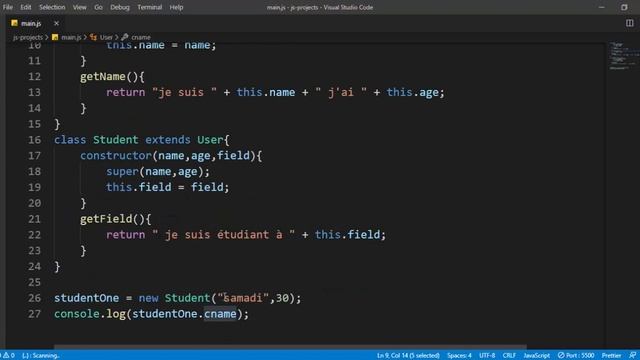This screenshot has height=360, width=640.
Task: Click the main.js file icon in breadcrumb
Action: pyautogui.click(x=55, y=37)
